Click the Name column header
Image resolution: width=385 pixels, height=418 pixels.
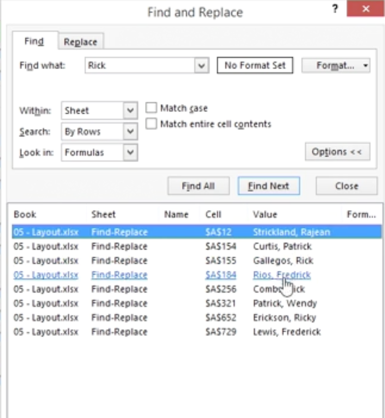[x=176, y=214]
